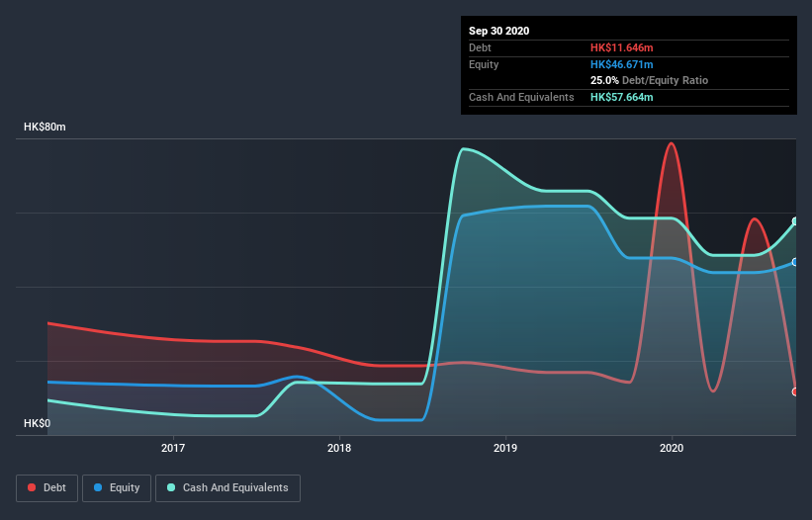
Task: Click the cash peak in late 2018
Action: pos(464,149)
